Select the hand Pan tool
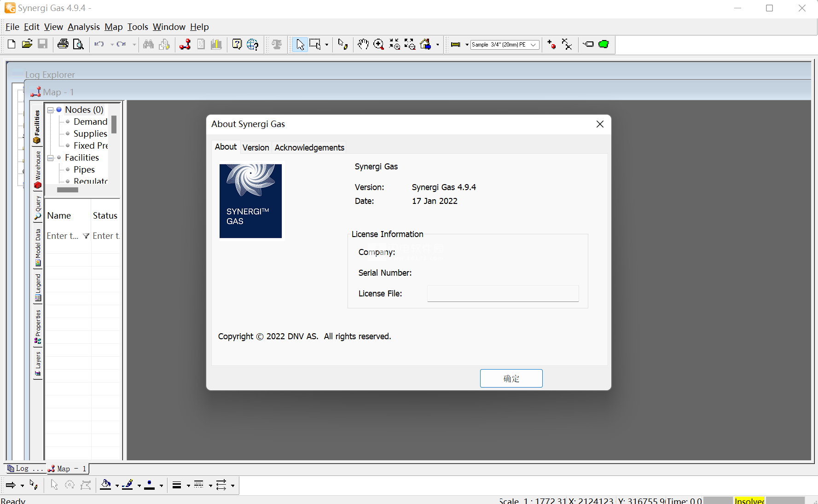 point(363,44)
